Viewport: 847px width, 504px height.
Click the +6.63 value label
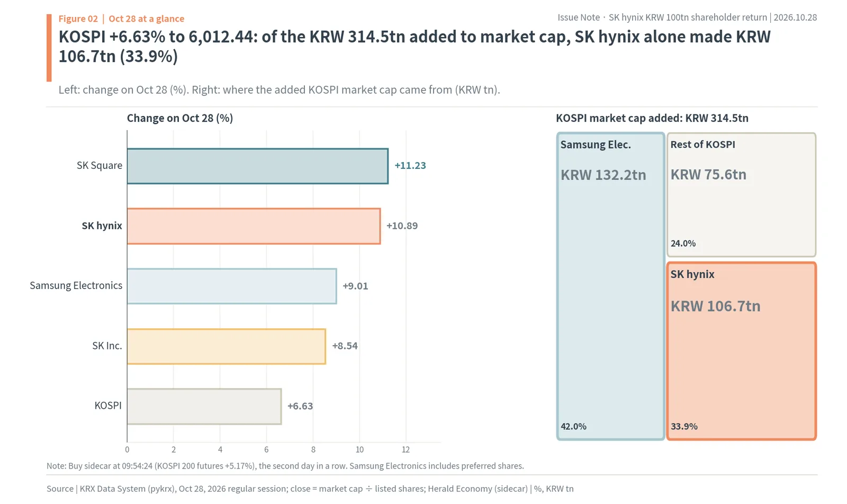click(x=300, y=406)
